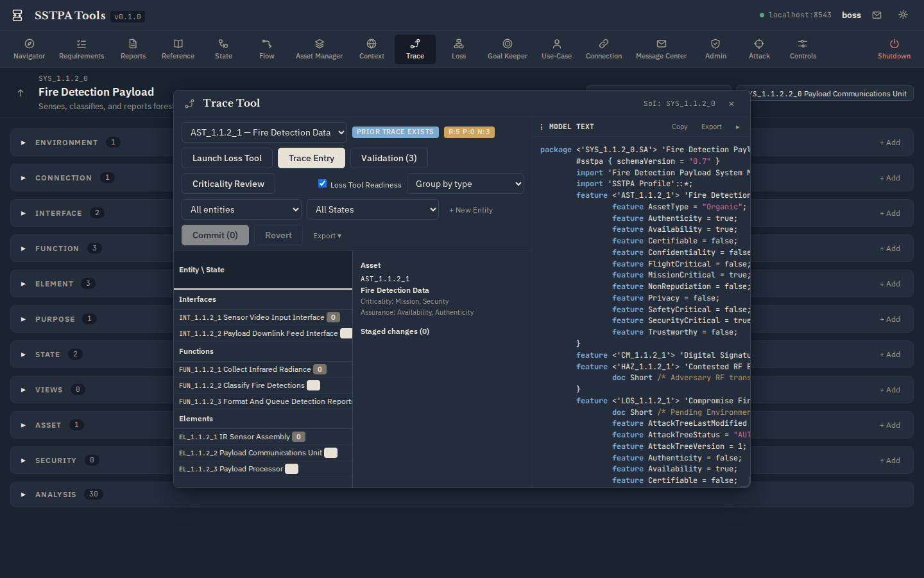The image size is (924, 578).
Task: Click the Shutdown power icon
Action: pos(894,44)
